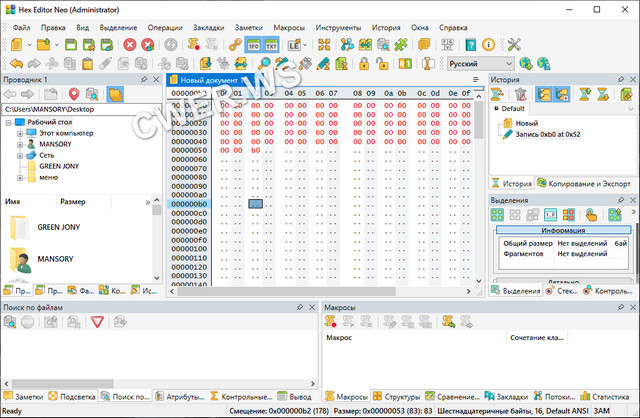Expand the Этот компьютер tree node
640x418 pixels.
click(x=19, y=133)
